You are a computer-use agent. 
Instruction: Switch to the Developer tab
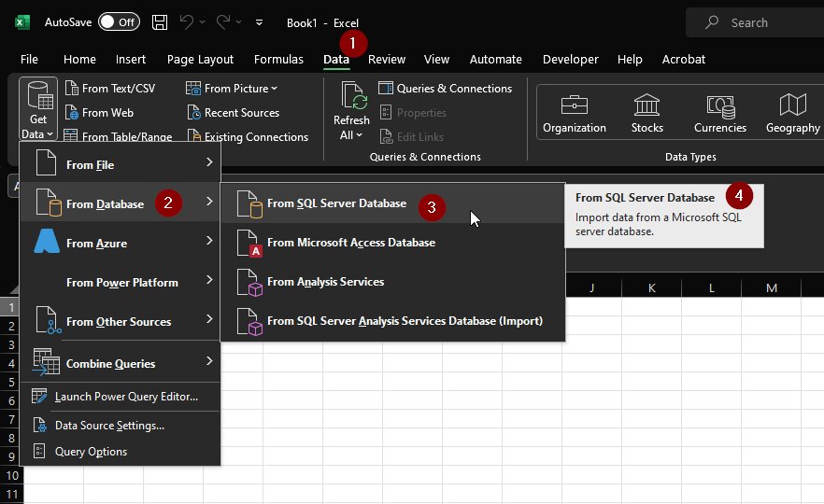tap(571, 60)
